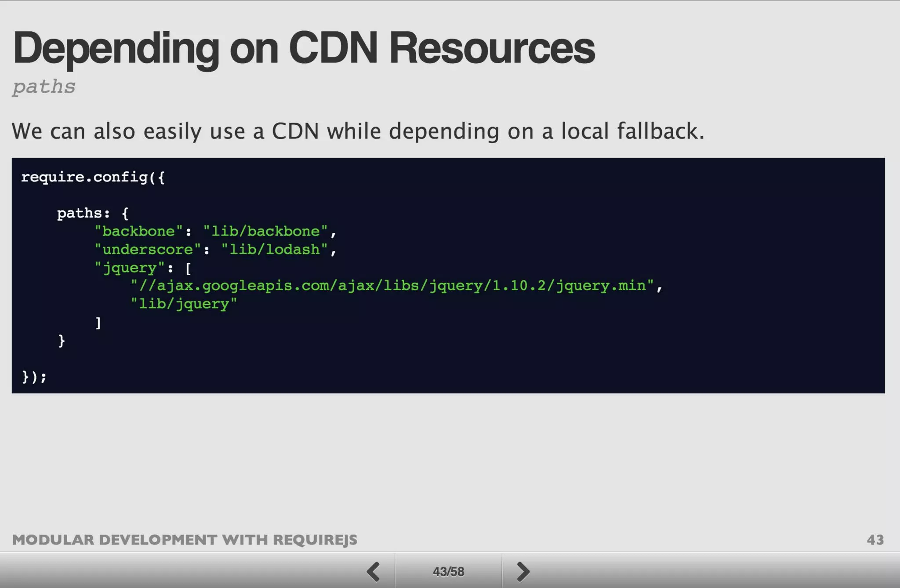
Task: Click the 'paths: {' code line
Action: [x=93, y=213]
